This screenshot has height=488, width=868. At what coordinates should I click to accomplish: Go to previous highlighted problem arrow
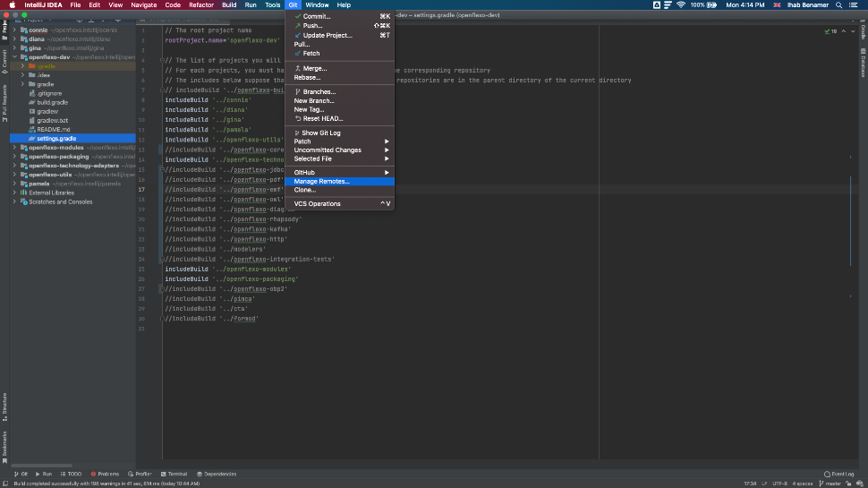844,31
